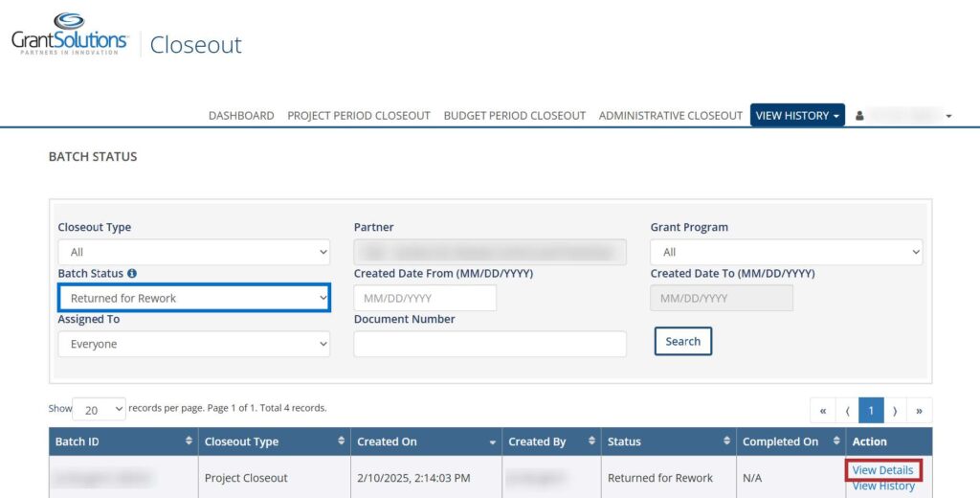The height and width of the screenshot is (498, 980).
Task: Change records per page dropdown
Action: (99, 409)
